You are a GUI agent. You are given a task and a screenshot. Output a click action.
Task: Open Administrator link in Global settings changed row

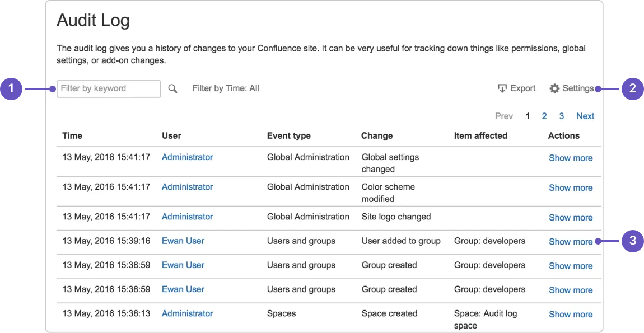point(187,157)
